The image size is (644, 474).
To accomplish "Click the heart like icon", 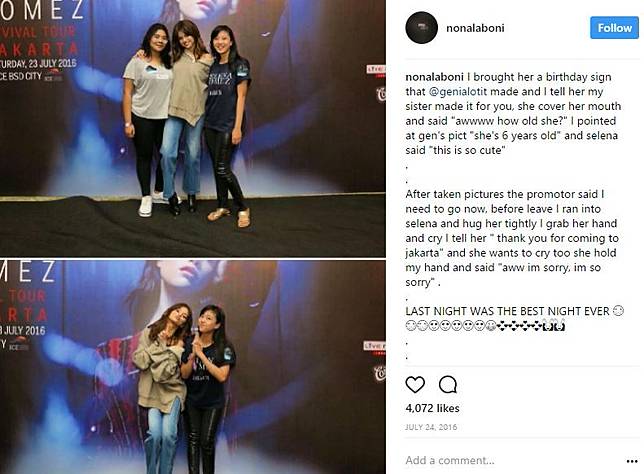I will pos(415,385).
